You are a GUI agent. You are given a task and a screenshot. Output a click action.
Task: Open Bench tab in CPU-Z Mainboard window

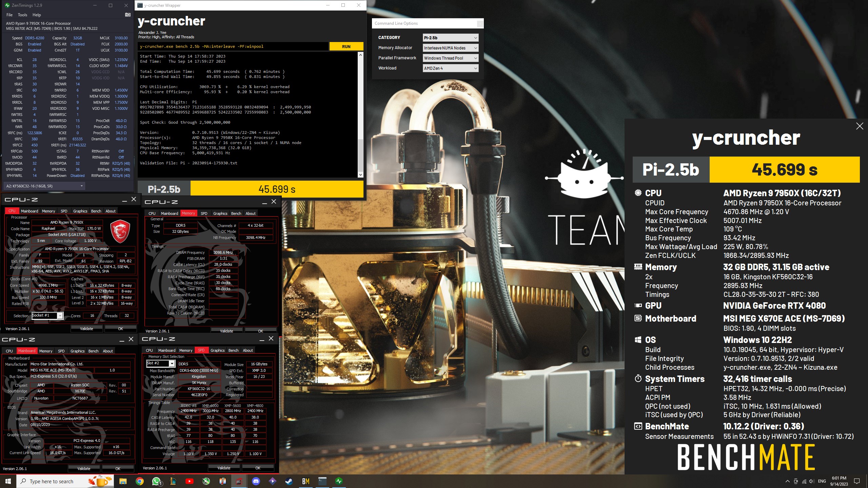pos(93,351)
